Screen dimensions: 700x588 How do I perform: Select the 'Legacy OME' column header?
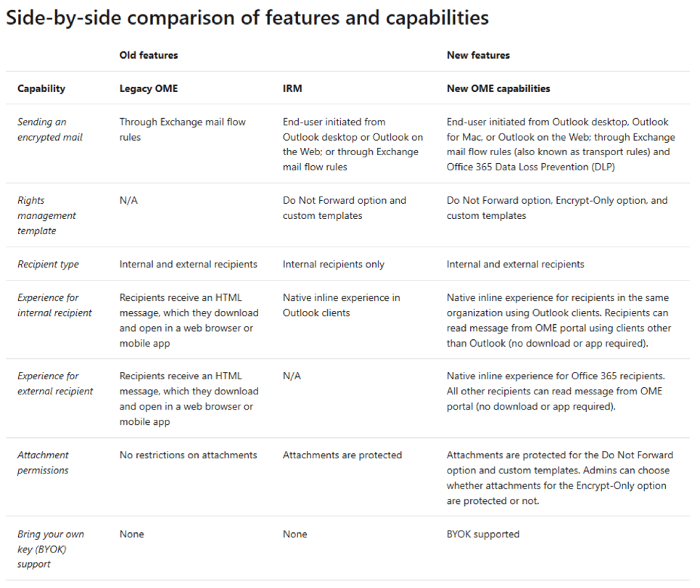149,88
